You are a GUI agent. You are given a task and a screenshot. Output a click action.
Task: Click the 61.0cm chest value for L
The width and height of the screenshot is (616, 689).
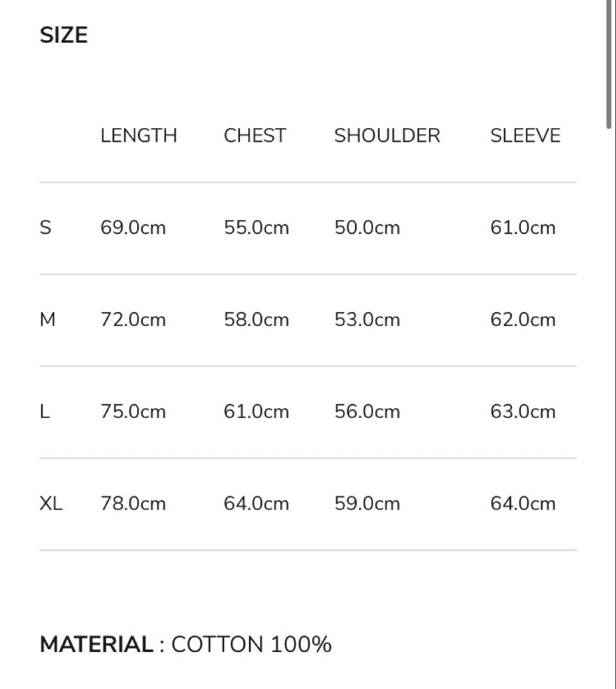pos(256,411)
